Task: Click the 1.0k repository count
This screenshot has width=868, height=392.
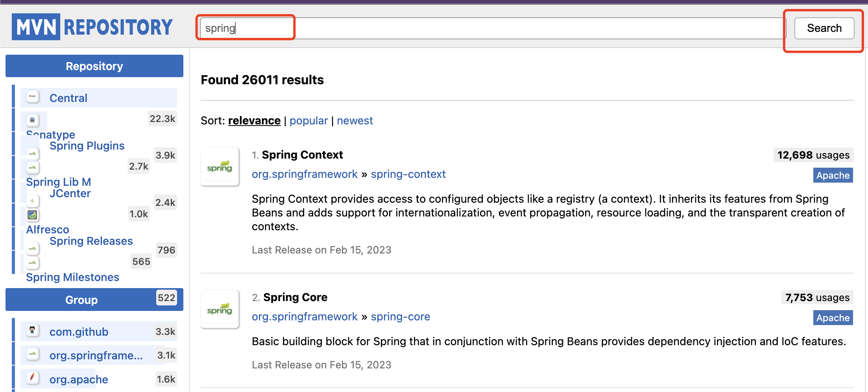Action: tap(139, 214)
